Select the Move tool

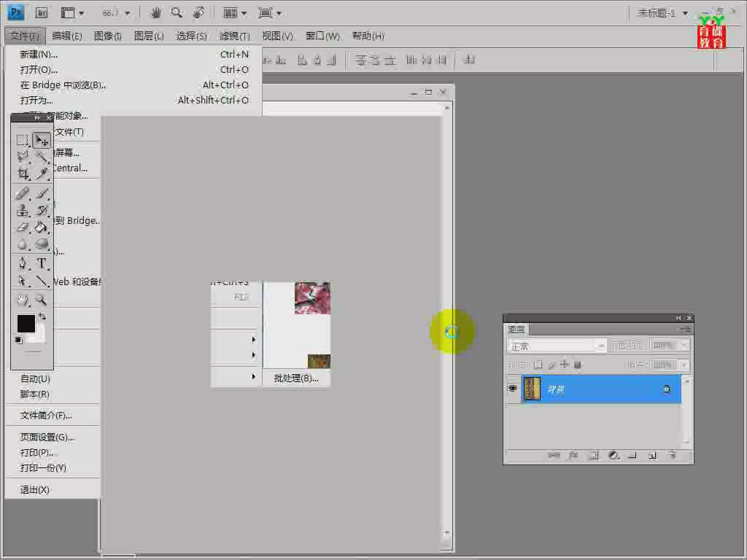click(42, 141)
